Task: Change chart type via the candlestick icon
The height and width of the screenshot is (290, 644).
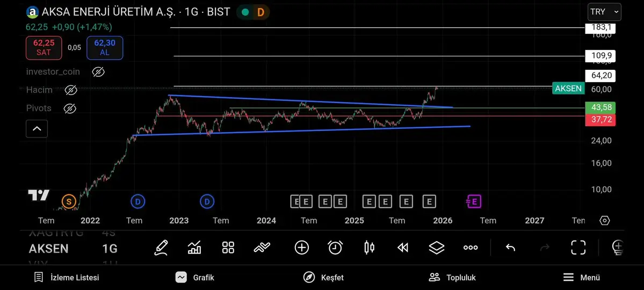Action: [x=369, y=248]
